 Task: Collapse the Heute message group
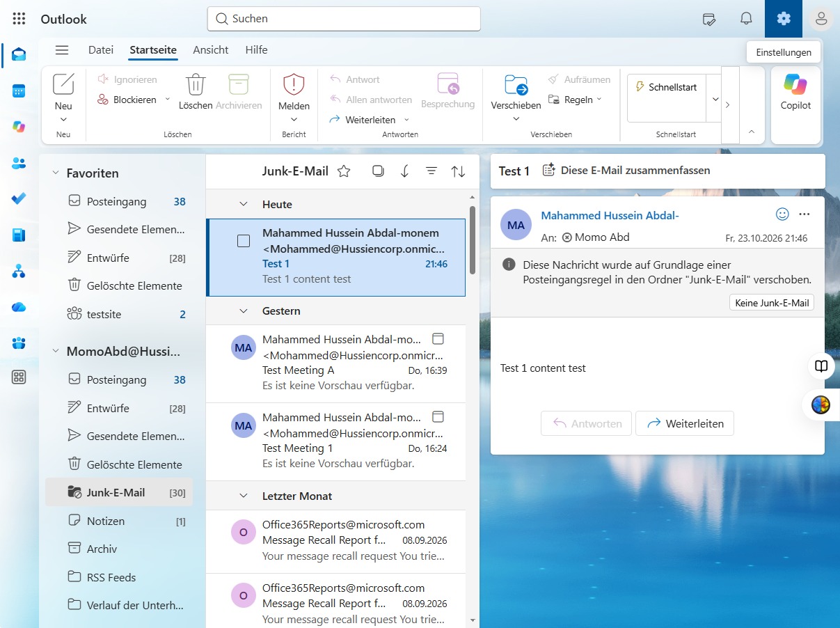click(x=244, y=205)
